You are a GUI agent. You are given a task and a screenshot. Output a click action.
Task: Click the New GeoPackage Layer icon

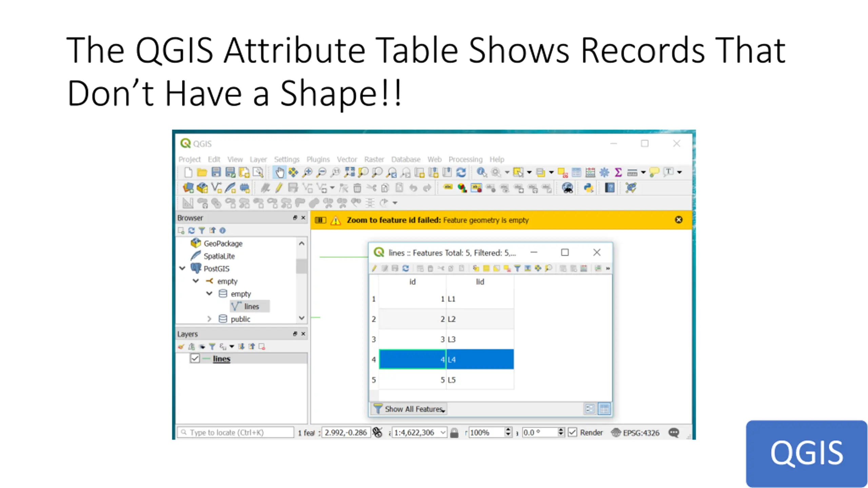click(202, 188)
